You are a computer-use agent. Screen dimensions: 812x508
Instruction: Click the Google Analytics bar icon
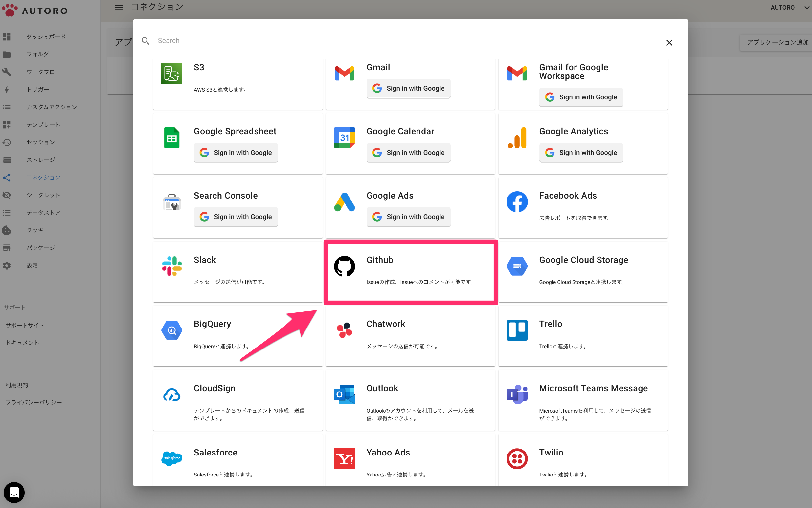(x=517, y=138)
